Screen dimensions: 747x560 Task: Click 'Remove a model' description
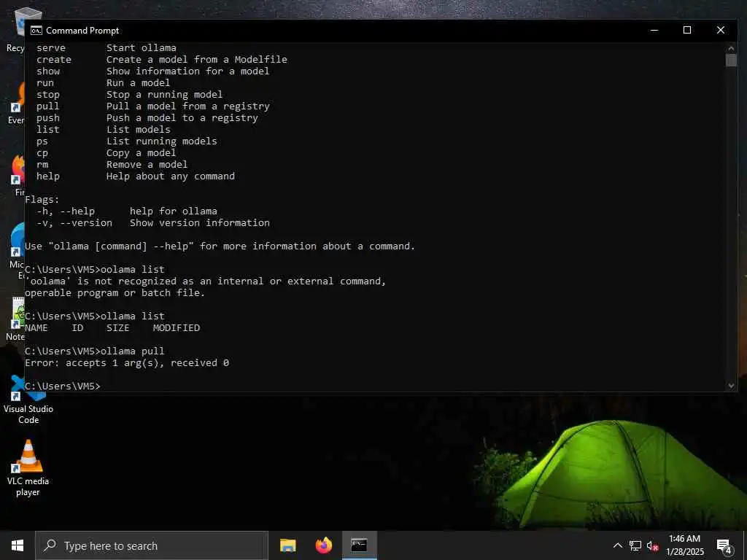pyautogui.click(x=147, y=164)
